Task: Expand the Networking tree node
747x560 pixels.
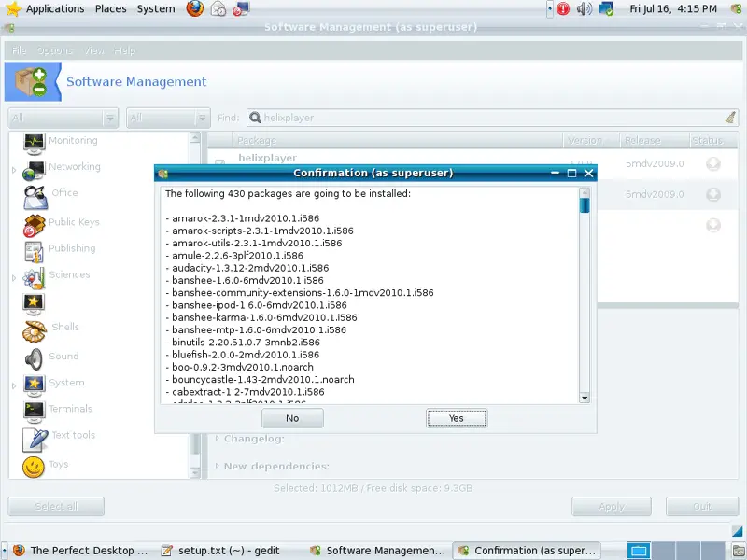Action: point(14,170)
